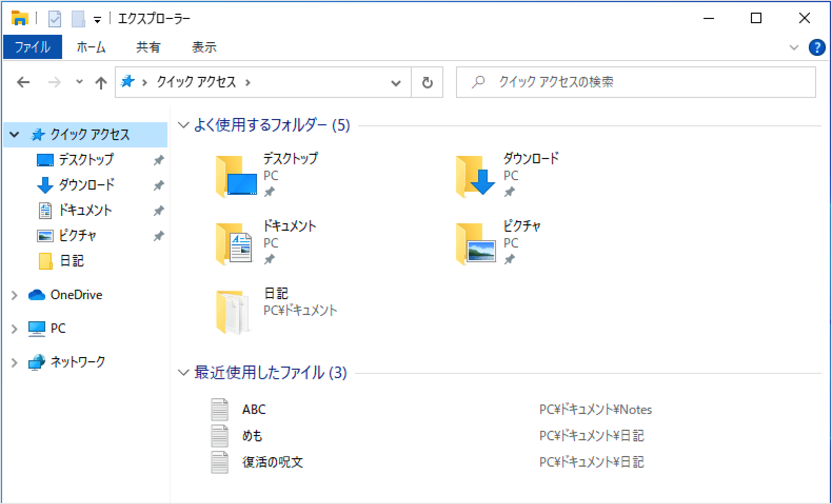Screen dimensions: 832x504
Task: Switch to the 表示 ribbon tab
Action: (204, 47)
